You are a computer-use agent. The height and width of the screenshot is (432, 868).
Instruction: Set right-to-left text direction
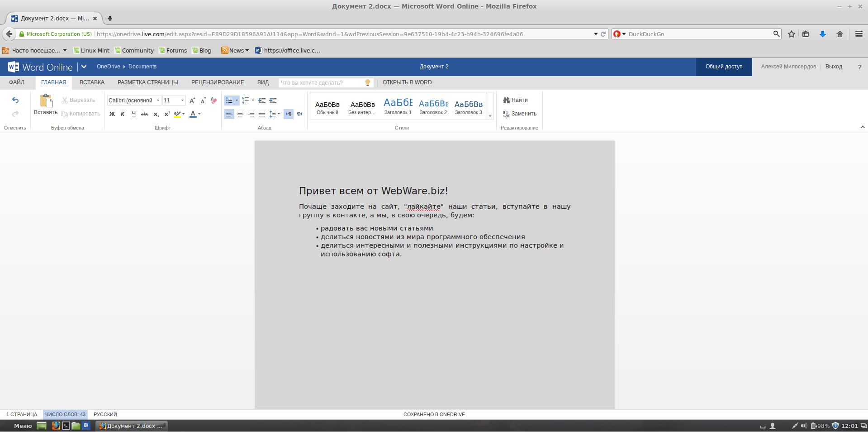pos(299,114)
